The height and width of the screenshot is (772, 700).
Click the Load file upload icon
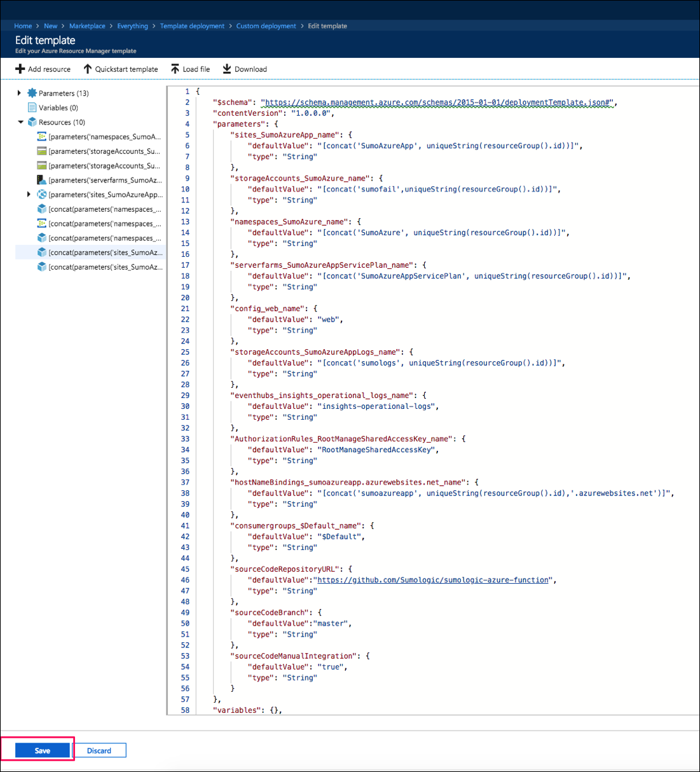(174, 69)
